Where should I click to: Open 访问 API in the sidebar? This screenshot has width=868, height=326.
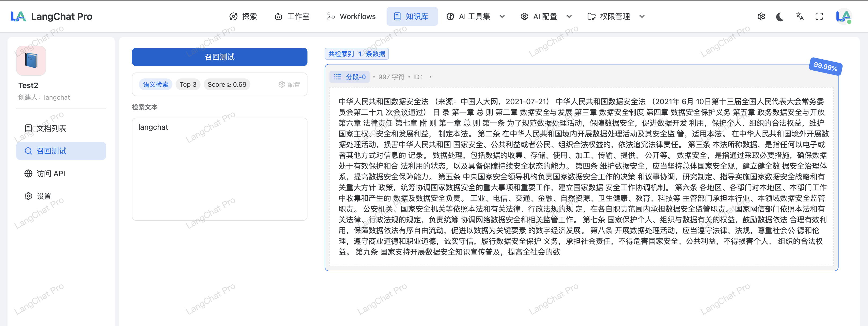click(x=51, y=173)
